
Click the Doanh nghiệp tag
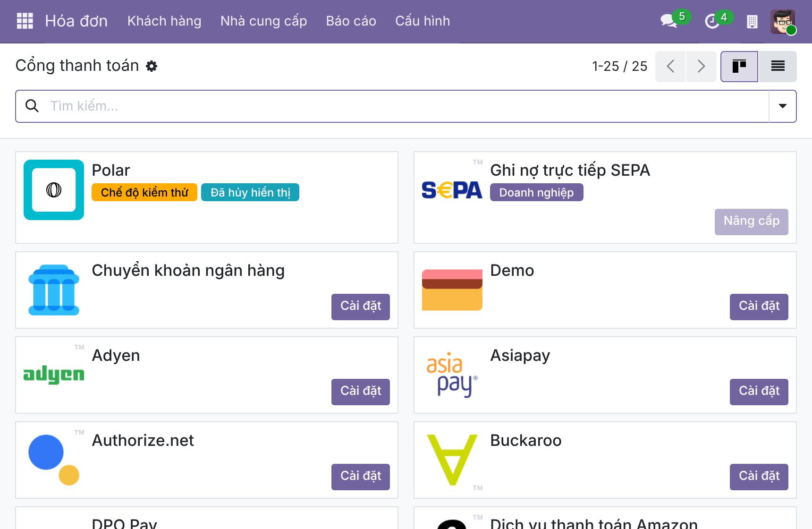tap(537, 192)
